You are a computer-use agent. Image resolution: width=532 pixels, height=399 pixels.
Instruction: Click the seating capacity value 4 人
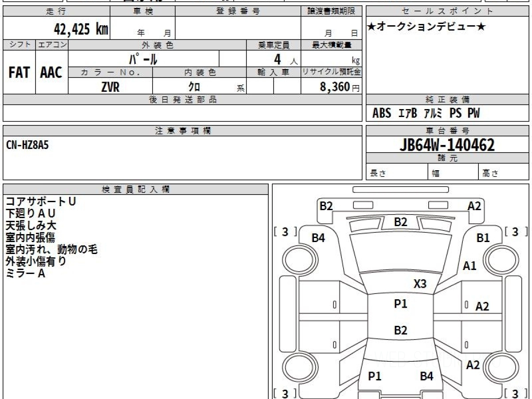click(286, 59)
